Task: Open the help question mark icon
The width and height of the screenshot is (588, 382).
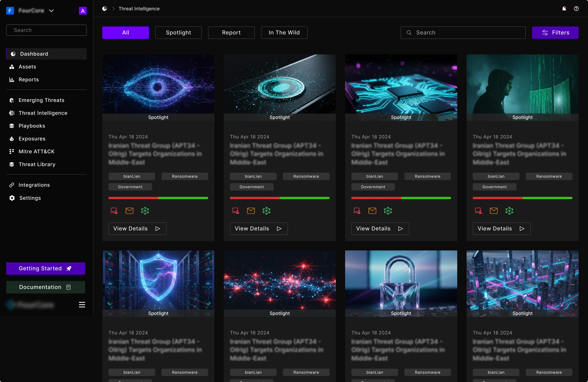Action: click(x=576, y=9)
